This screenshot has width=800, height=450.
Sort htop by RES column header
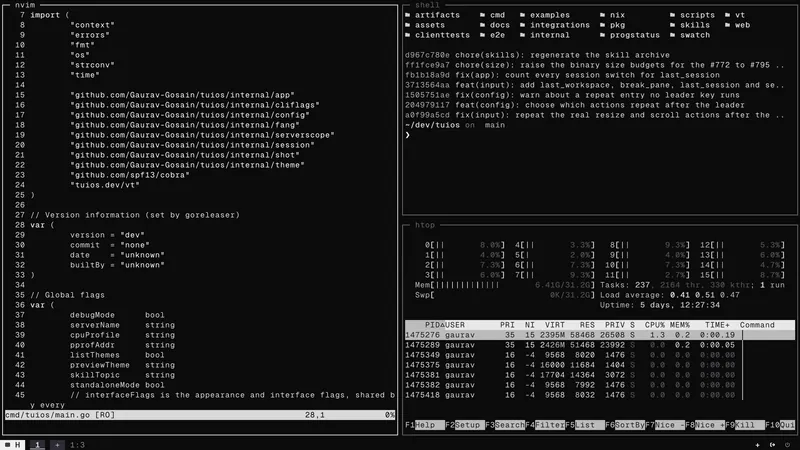(587, 325)
